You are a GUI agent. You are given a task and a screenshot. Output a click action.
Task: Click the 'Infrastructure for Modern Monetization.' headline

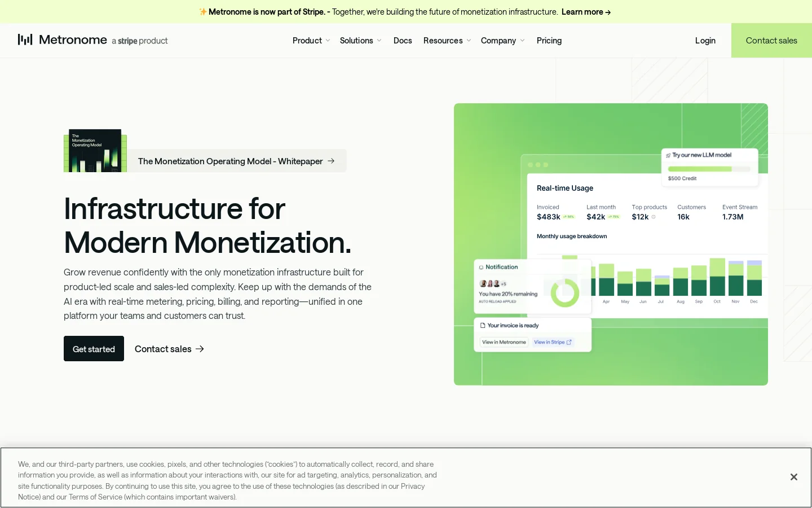[208, 225]
